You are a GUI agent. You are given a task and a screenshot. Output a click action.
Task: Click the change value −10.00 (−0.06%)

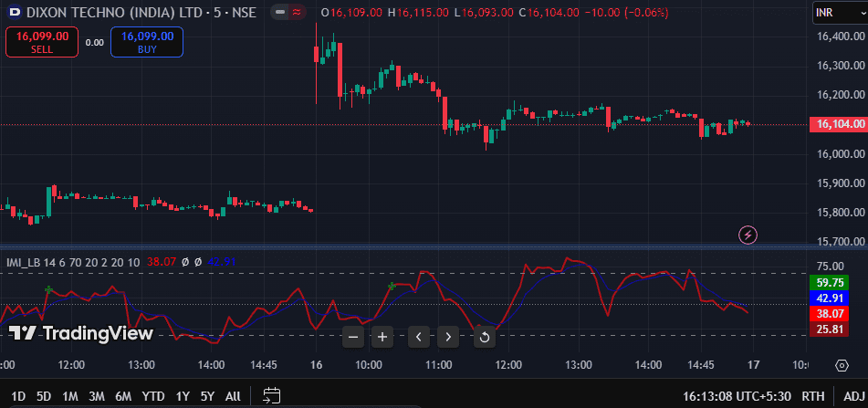coord(626,12)
